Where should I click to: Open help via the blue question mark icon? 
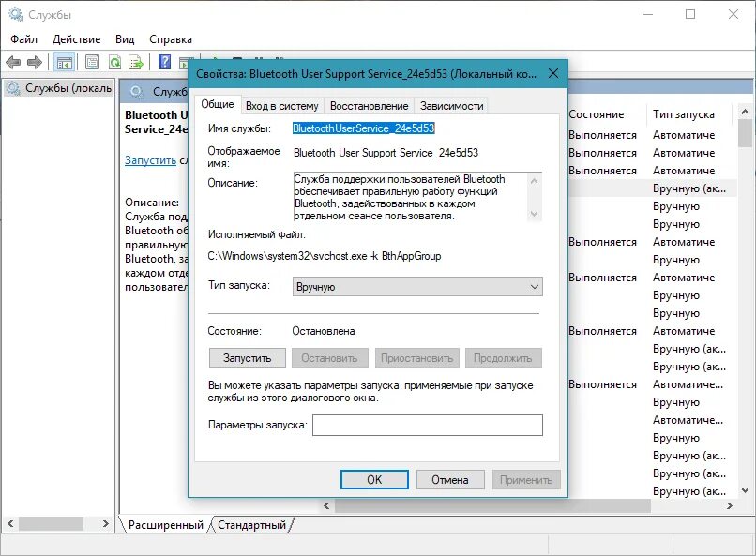pyautogui.click(x=164, y=62)
